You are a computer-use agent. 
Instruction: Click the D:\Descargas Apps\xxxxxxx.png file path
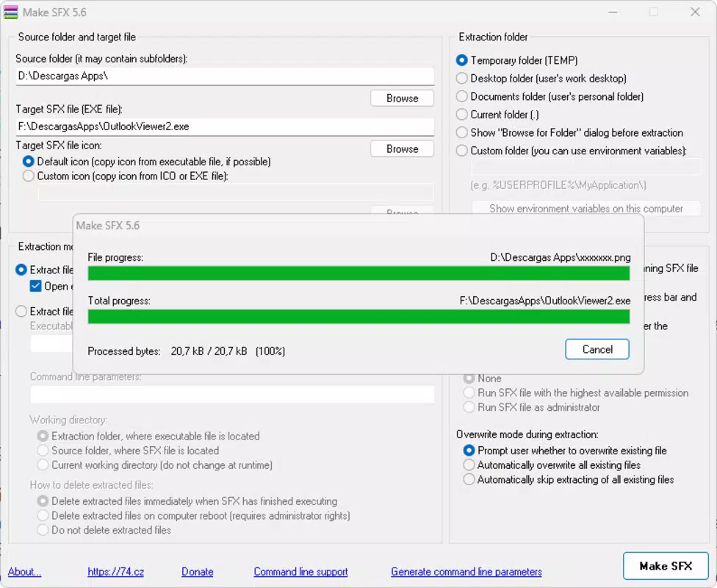coord(560,258)
